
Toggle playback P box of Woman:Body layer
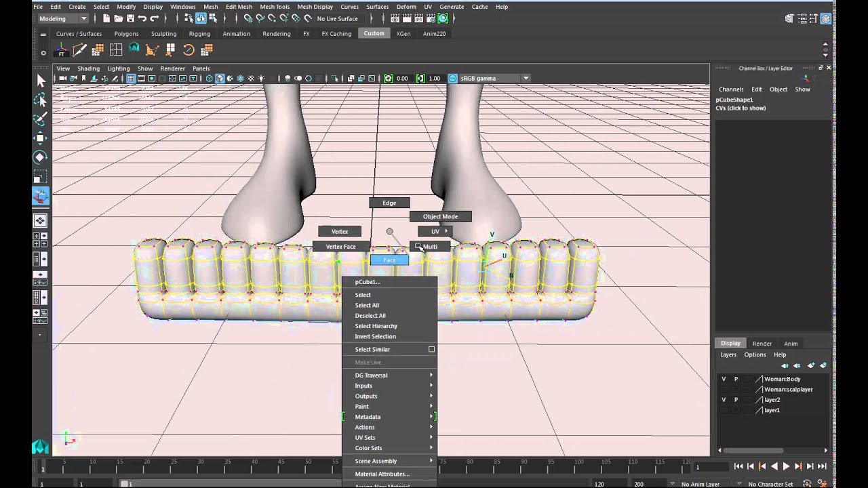point(736,379)
